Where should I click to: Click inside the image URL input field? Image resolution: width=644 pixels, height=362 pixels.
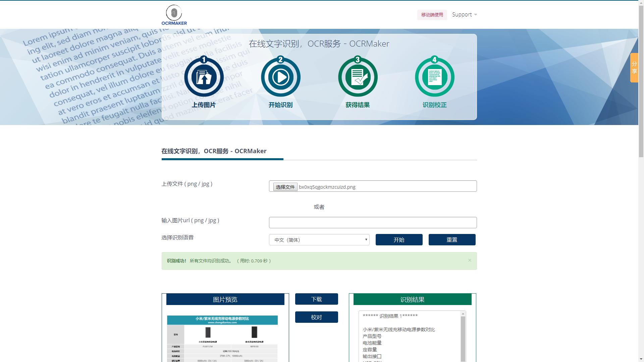372,222
